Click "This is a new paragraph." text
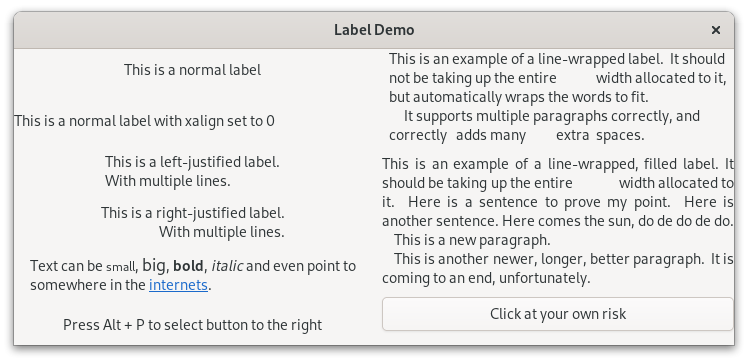748x362 pixels. point(472,240)
